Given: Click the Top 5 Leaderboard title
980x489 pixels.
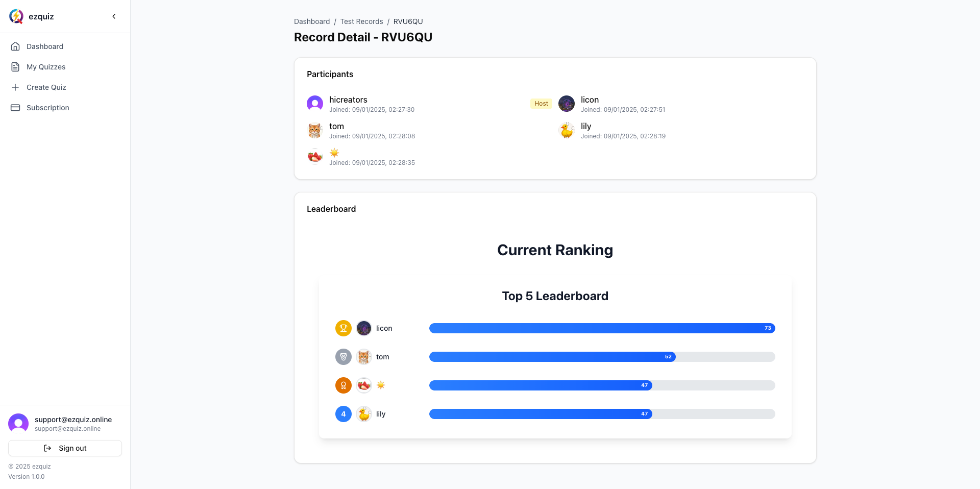Looking at the screenshot, I should click(x=555, y=296).
